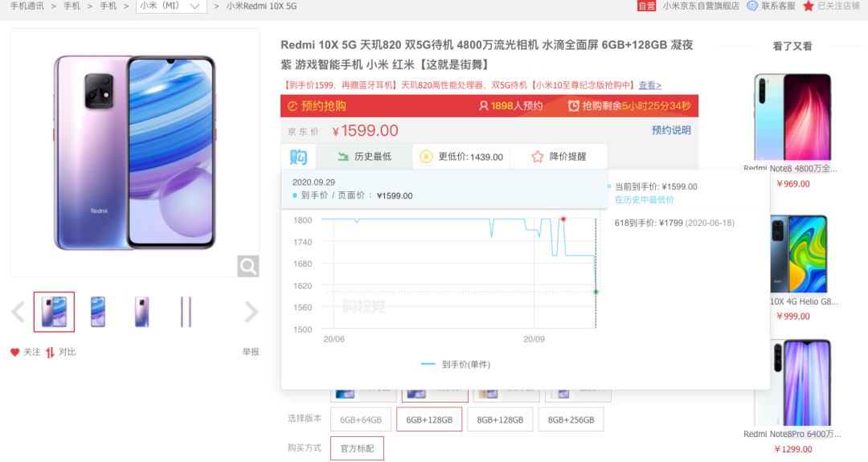Select fourth thumbnail showing phone side view
868x462 pixels.
point(186,312)
